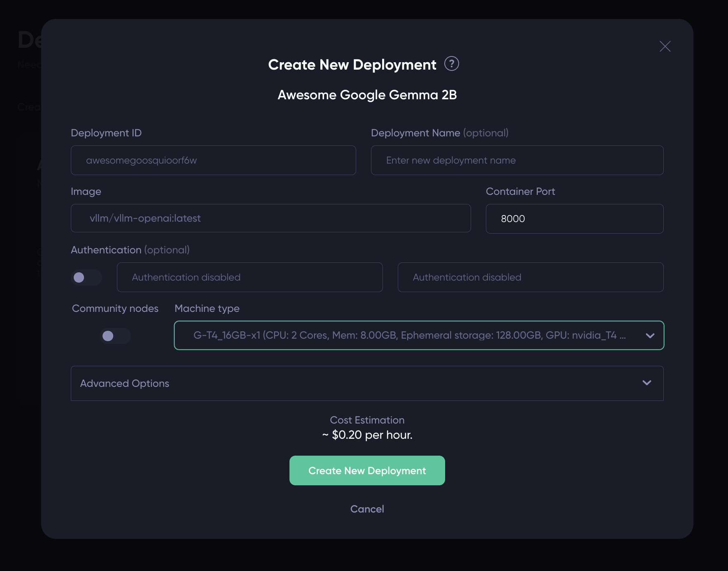Open the Machine type dropdown
The height and width of the screenshot is (571, 728).
point(419,335)
